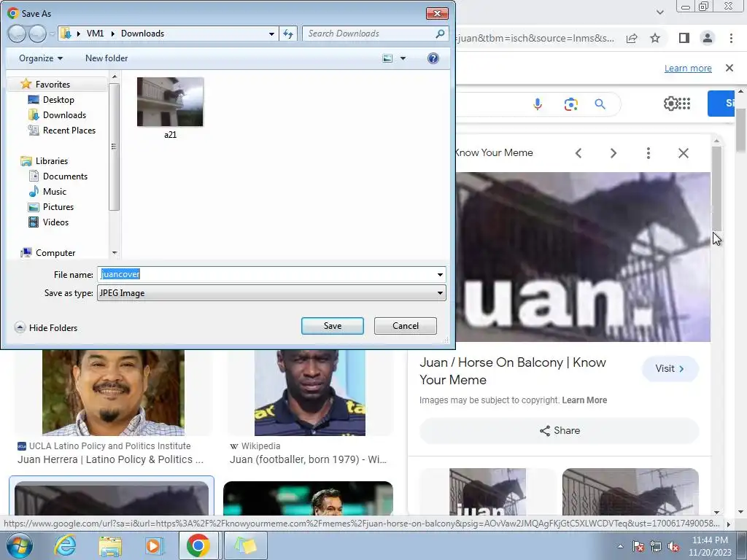Open the Windows Start menu
Viewport: 747px width, 560px height.
(19, 545)
